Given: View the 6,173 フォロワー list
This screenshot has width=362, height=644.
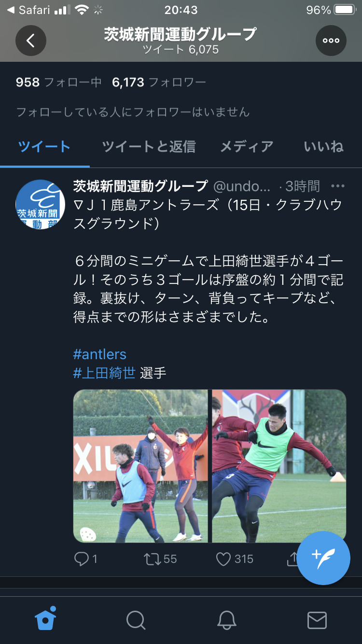Looking at the screenshot, I should pyautogui.click(x=159, y=83).
